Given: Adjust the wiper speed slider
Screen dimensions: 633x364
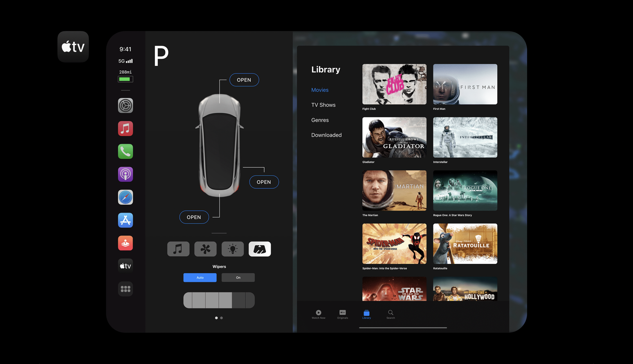Looking at the screenshot, I should tap(219, 300).
